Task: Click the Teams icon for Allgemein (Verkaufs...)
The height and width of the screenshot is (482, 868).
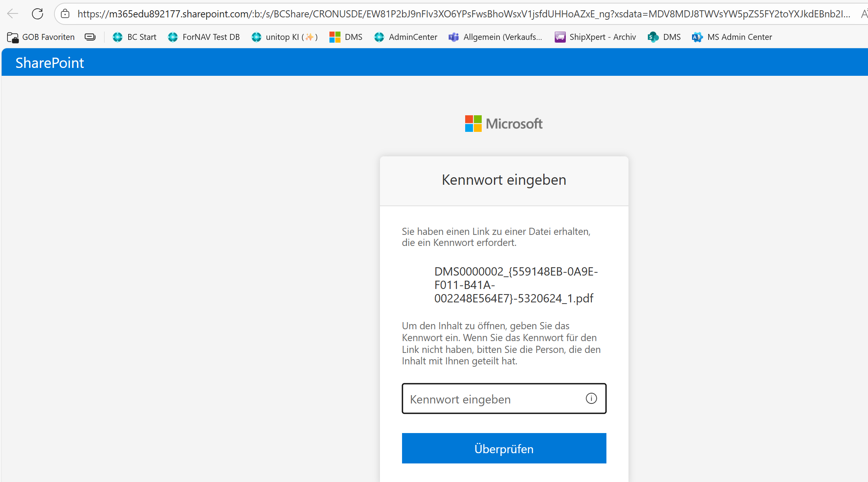Action: [x=453, y=37]
